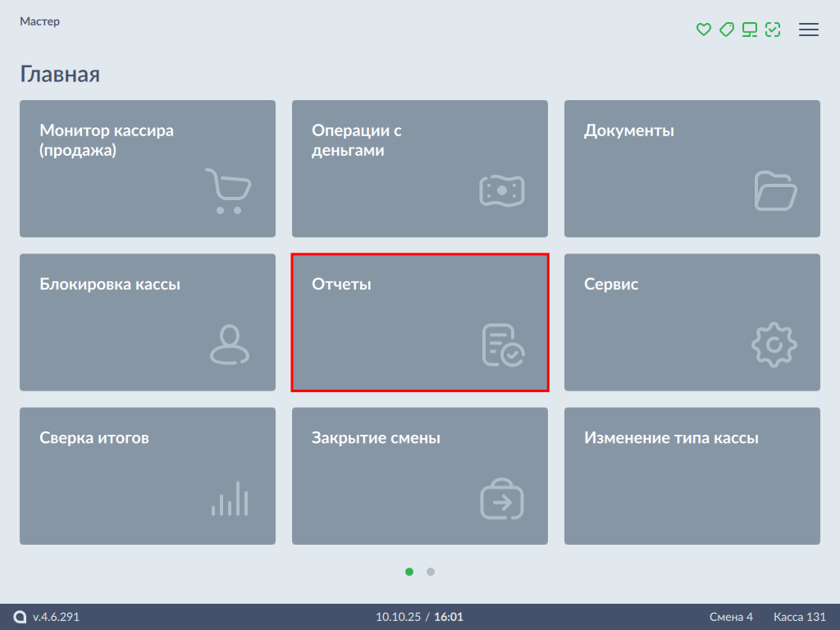Open the Отчеты tile
The width and height of the screenshot is (840, 630).
[419, 322]
